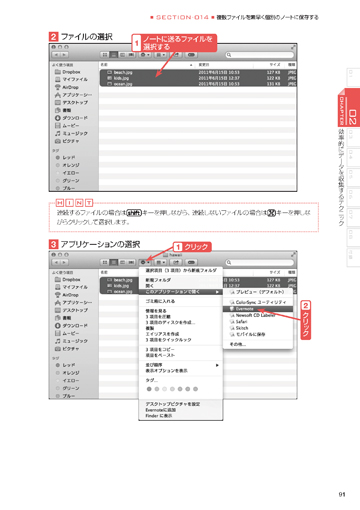Switch to icon view in the ファイルの選択 window
Screen dimensions: 360x510
105,55
